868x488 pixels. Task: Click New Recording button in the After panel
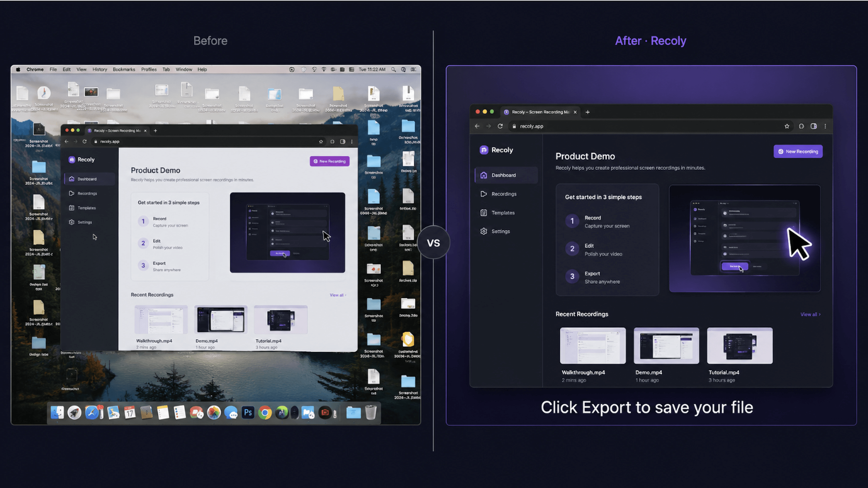(798, 151)
